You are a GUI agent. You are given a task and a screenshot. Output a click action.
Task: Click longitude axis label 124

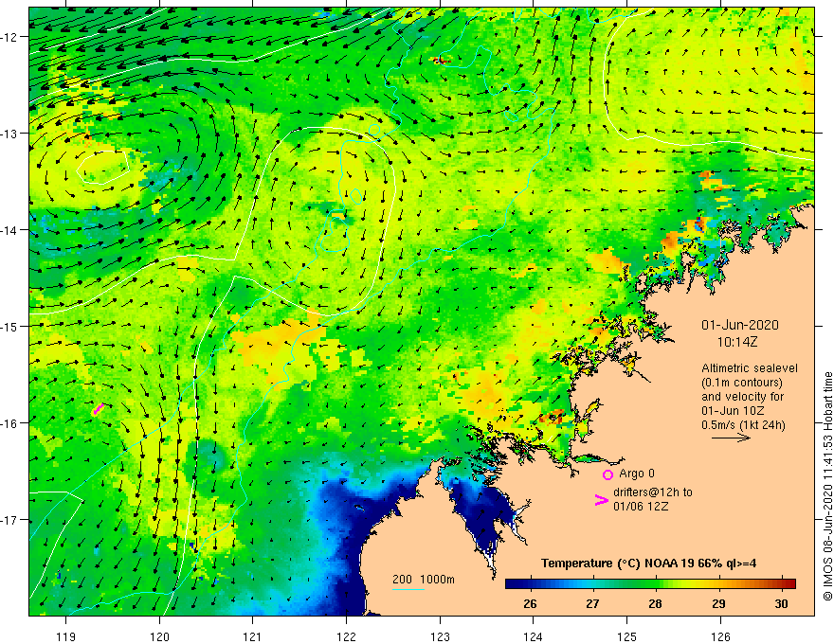coord(534,636)
